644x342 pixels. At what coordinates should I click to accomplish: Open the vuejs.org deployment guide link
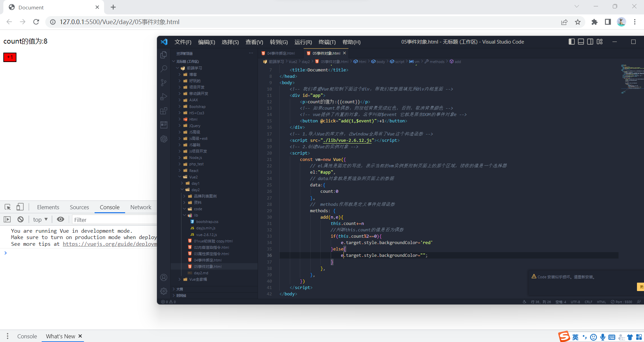coord(110,244)
